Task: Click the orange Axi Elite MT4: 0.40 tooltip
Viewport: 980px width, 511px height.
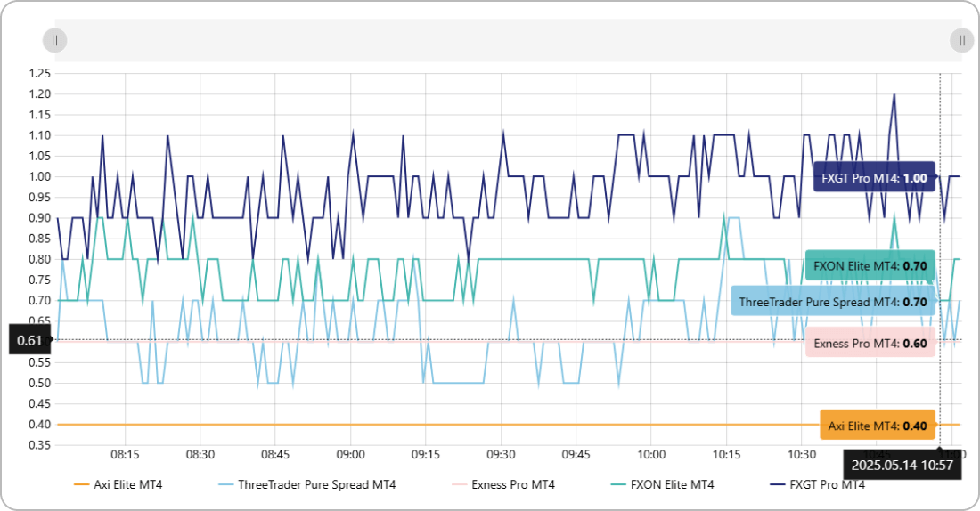Action: [x=877, y=426]
